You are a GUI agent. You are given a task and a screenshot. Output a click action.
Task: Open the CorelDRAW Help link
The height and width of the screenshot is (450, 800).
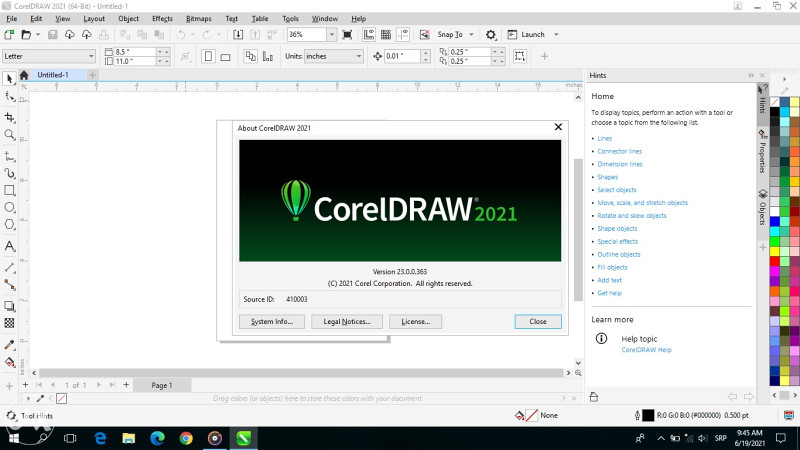646,350
